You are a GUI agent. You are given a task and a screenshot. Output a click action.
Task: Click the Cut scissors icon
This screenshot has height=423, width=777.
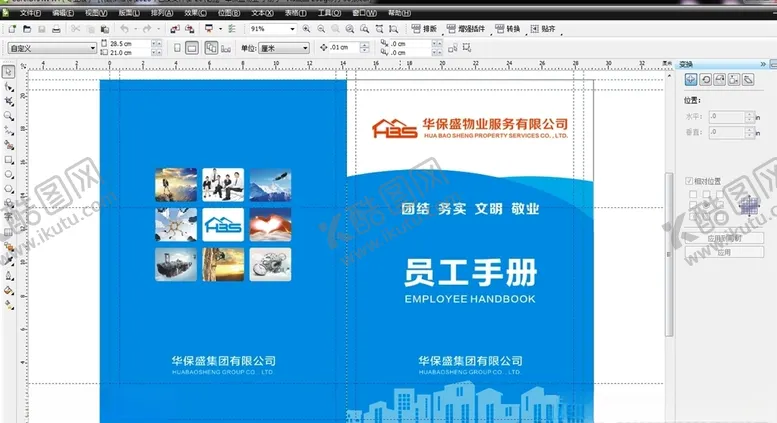[x=75, y=29]
